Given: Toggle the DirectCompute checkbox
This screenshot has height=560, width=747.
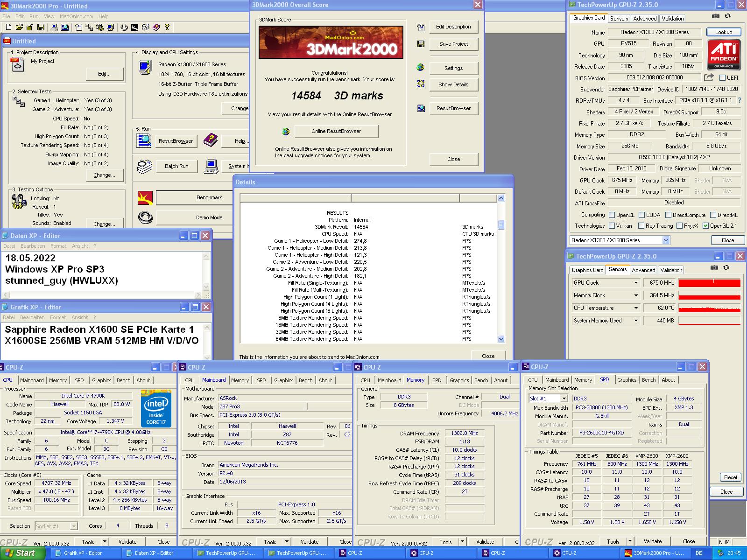Looking at the screenshot, I should click(668, 215).
